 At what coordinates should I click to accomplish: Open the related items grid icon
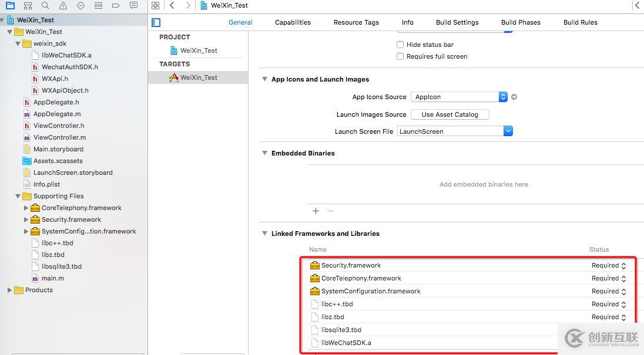[155, 5]
